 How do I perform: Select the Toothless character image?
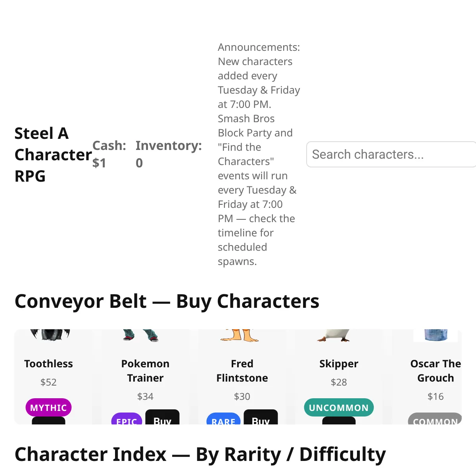50,335
